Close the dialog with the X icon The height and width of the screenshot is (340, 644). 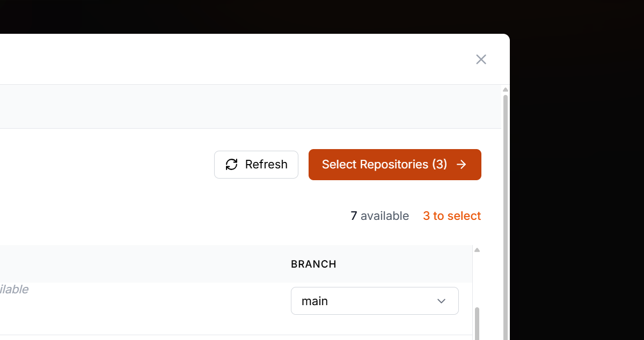tap(481, 60)
